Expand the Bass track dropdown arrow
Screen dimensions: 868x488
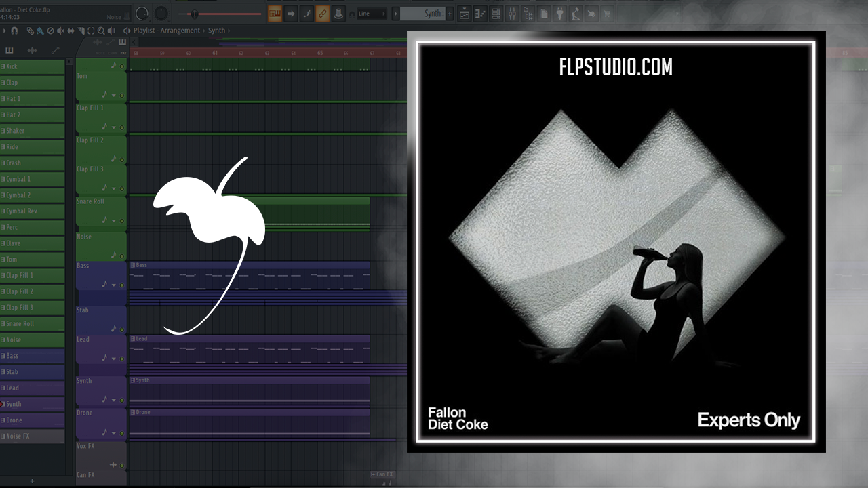click(113, 285)
